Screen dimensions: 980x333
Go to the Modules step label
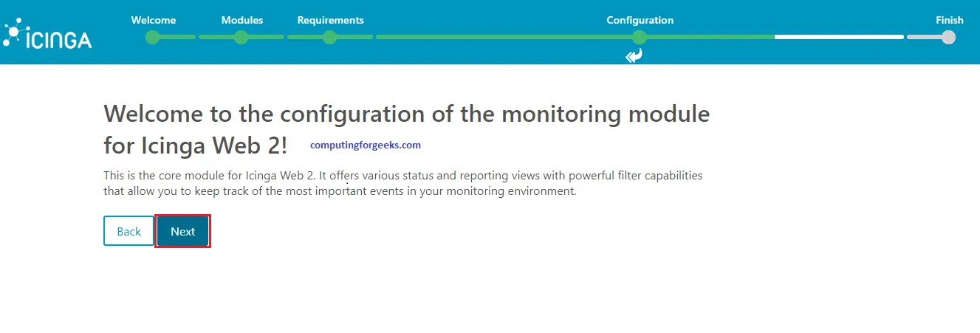(242, 20)
